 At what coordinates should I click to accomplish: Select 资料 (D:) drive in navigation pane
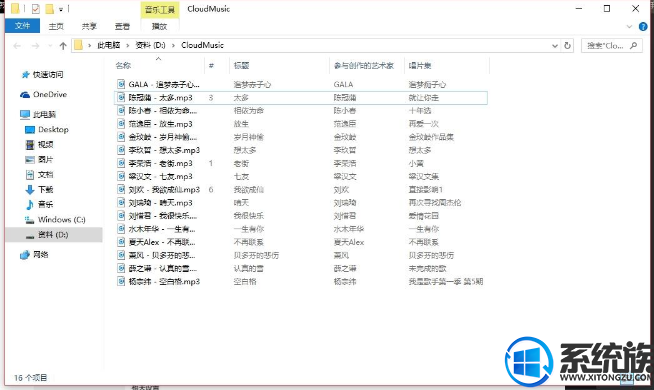point(53,234)
